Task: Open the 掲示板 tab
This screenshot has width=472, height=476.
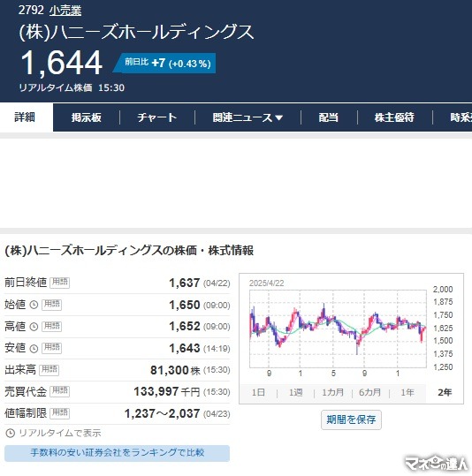Action: pyautogui.click(x=87, y=117)
